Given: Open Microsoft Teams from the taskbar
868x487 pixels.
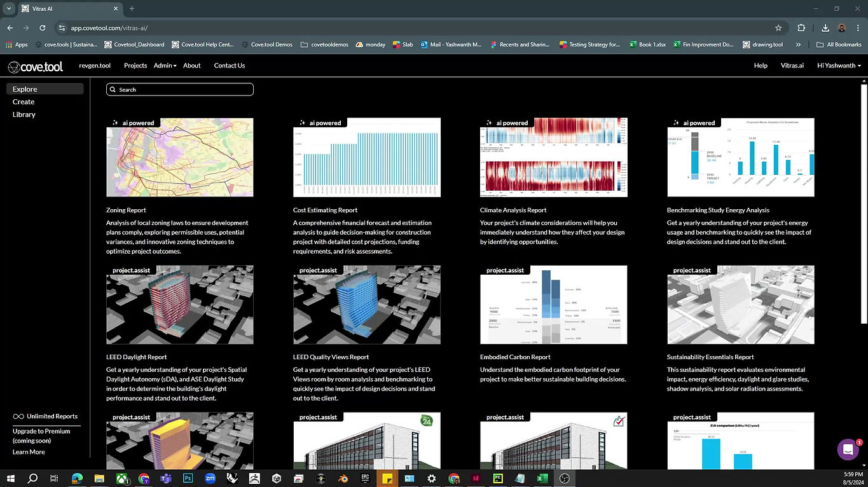Looking at the screenshot, I should (166, 478).
